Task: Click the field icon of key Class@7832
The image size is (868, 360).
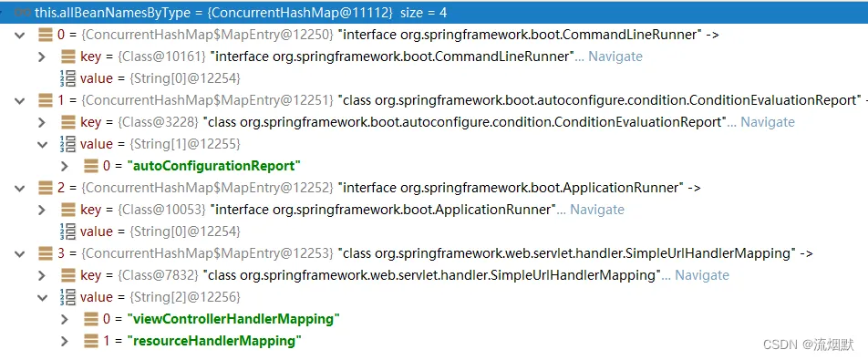Action: tap(68, 275)
